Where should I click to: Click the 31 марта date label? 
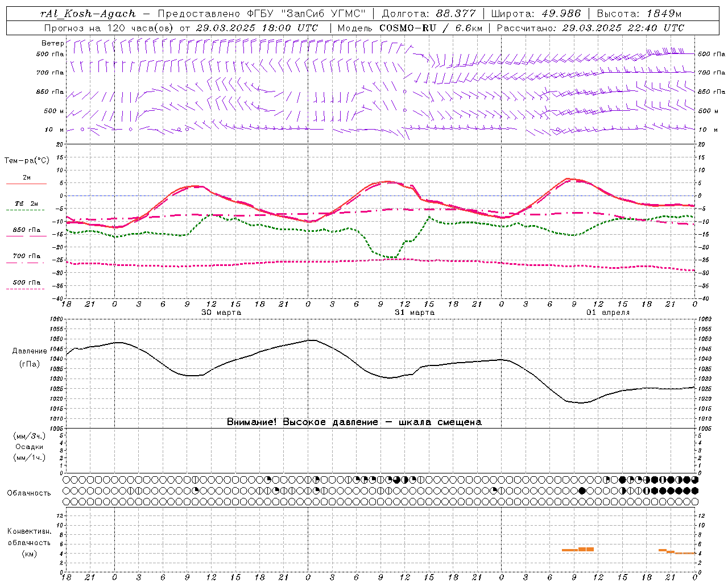(415, 313)
